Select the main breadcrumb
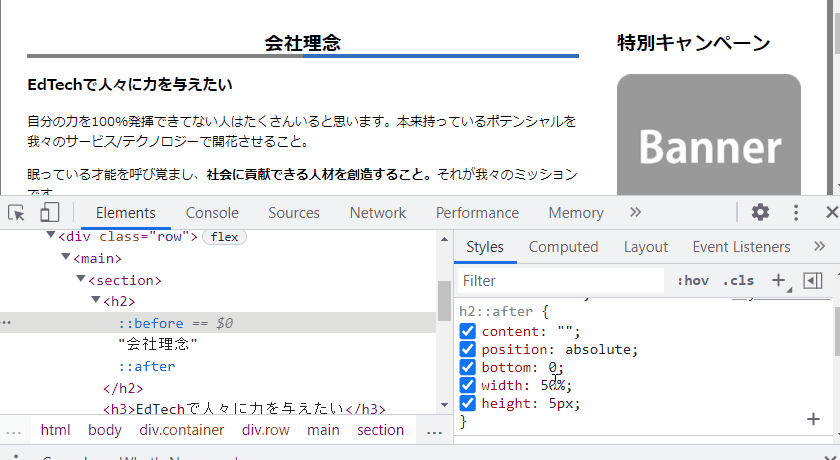Image resolution: width=840 pixels, height=460 pixels. (x=323, y=430)
